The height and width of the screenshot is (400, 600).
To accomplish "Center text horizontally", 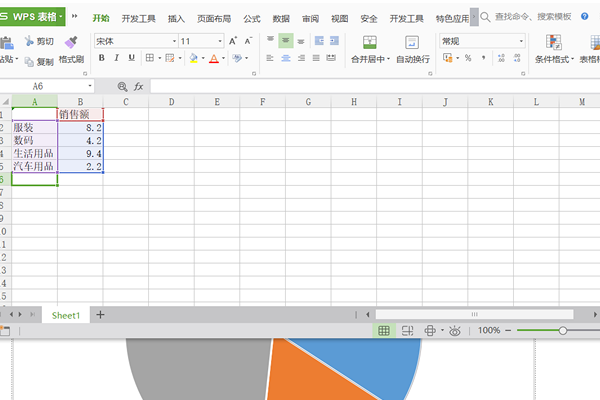I will pyautogui.click(x=286, y=58).
